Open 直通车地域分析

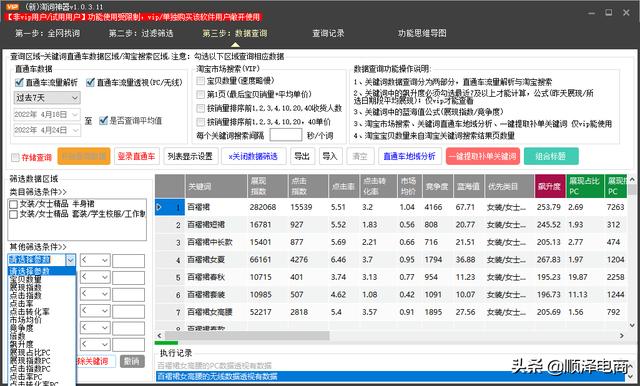pyautogui.click(x=409, y=156)
